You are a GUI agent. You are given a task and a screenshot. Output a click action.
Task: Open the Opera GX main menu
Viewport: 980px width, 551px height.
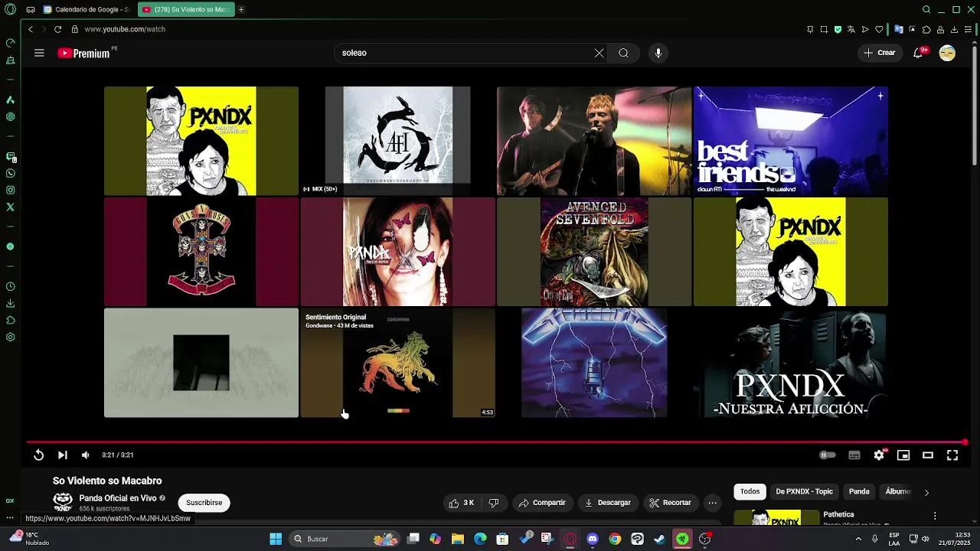pos(10,9)
